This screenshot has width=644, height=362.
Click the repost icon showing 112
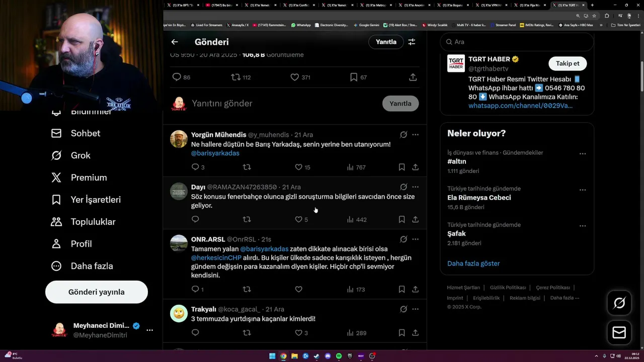(235, 77)
